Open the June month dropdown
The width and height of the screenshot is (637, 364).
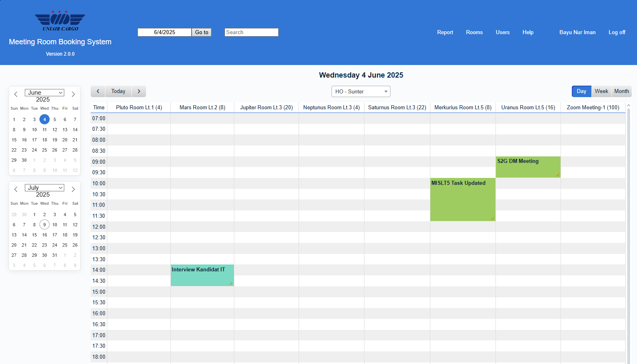[44, 93]
